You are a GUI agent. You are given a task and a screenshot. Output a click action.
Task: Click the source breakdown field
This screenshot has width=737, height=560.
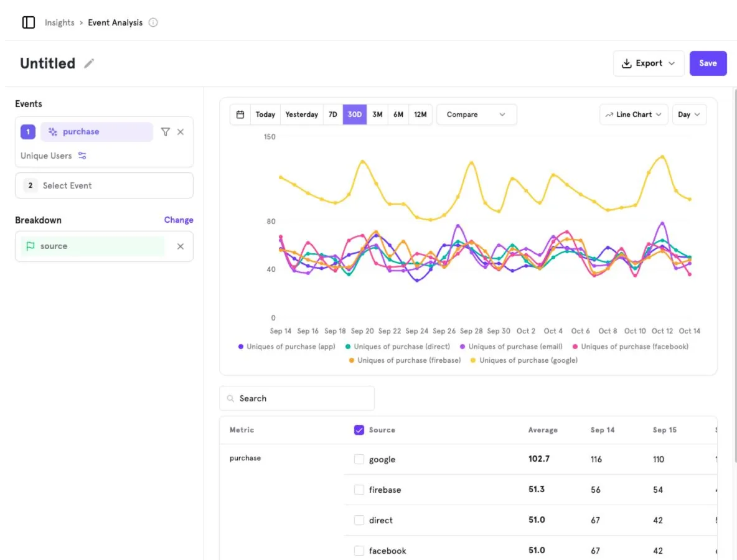[105, 246]
